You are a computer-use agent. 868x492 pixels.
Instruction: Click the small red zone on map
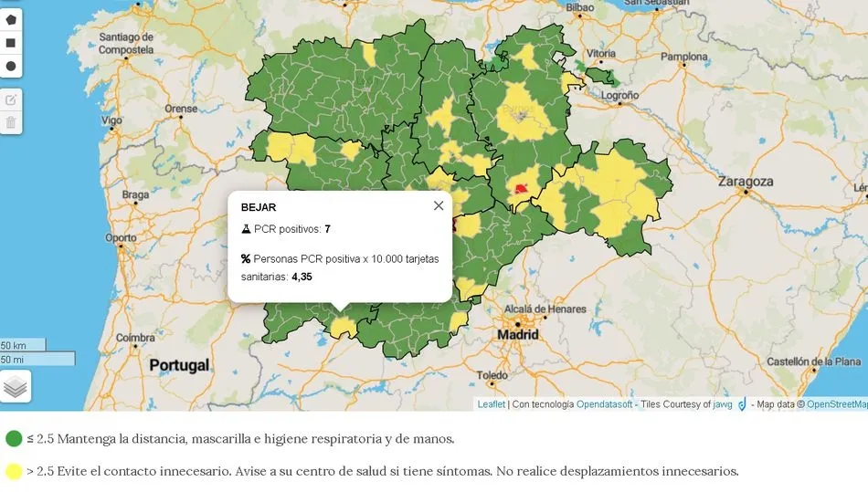pyautogui.click(x=521, y=189)
